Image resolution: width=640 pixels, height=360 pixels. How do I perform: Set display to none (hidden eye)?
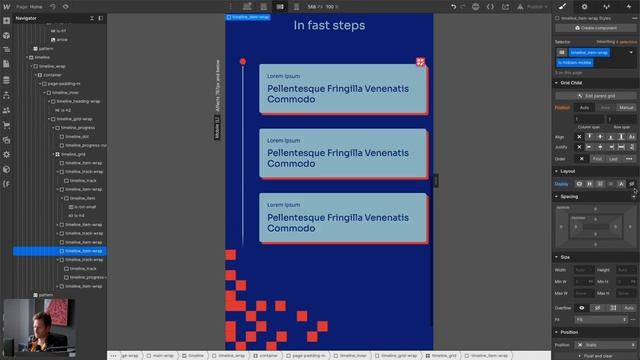[631, 184]
